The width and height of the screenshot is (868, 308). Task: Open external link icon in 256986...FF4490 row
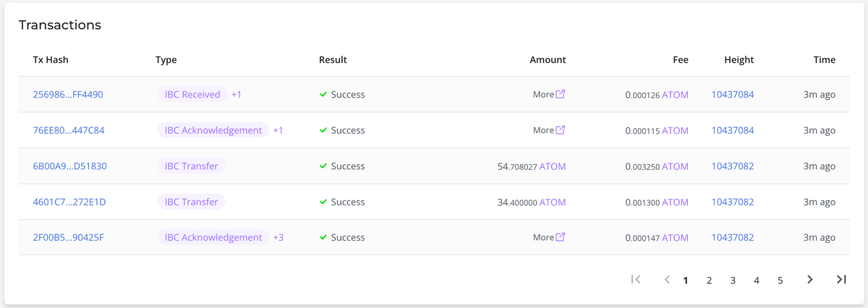[x=561, y=94]
